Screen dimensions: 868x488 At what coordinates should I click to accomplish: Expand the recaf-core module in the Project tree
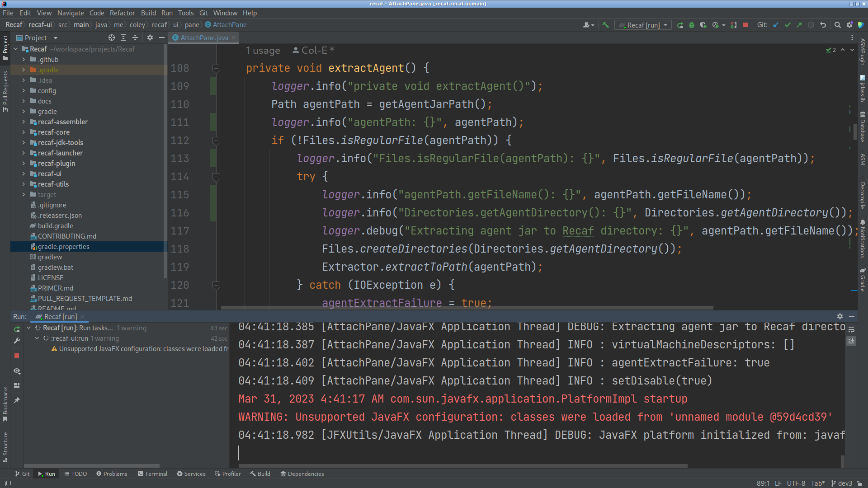click(x=24, y=132)
